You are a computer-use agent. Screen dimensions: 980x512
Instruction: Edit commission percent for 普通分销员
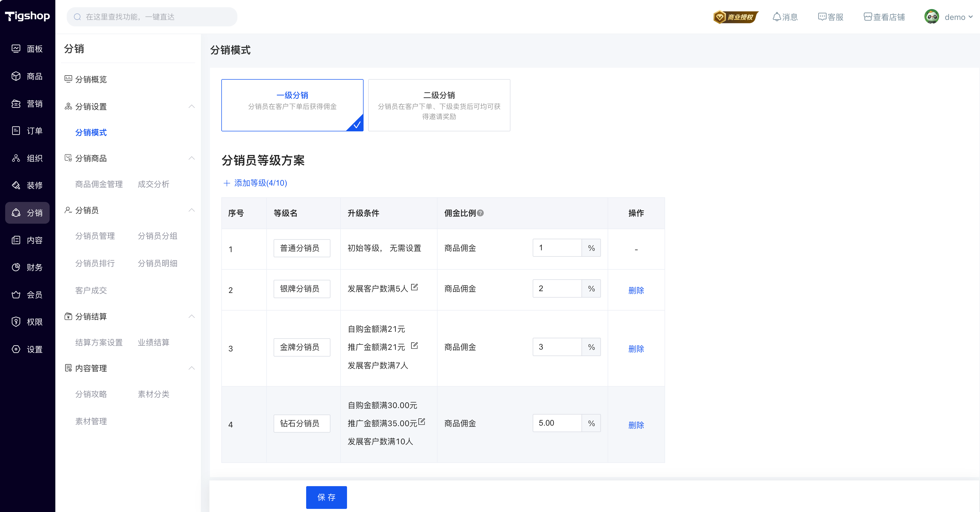(557, 248)
